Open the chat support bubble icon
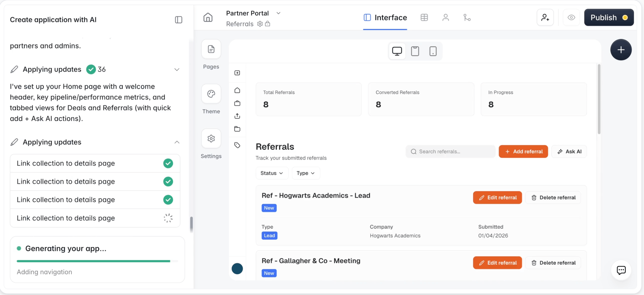 tap(621, 270)
